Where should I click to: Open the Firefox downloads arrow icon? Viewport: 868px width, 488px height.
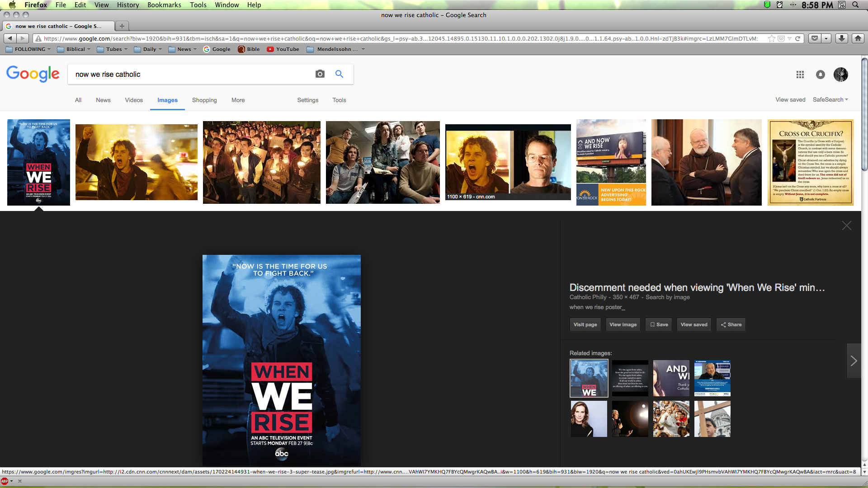click(x=841, y=38)
